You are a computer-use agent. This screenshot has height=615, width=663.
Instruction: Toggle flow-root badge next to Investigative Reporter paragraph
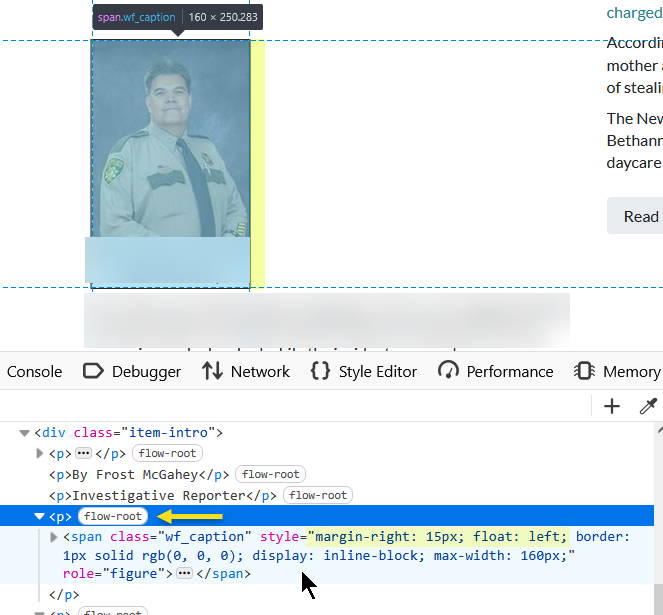click(320, 495)
